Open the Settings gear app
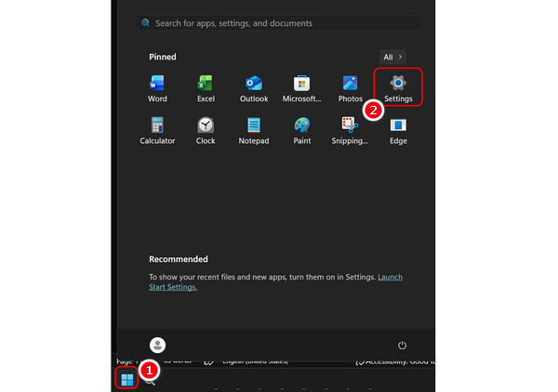 coord(398,88)
